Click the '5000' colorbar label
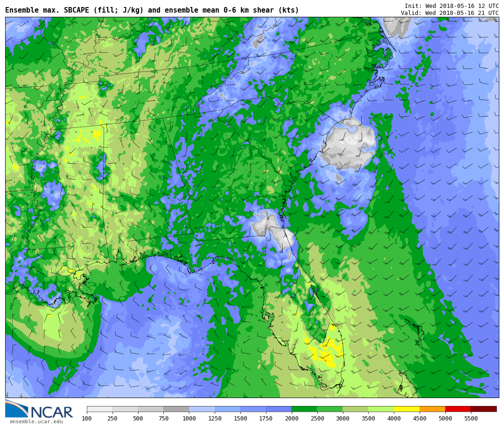Viewport: 504px width, 427px height. [x=445, y=418]
